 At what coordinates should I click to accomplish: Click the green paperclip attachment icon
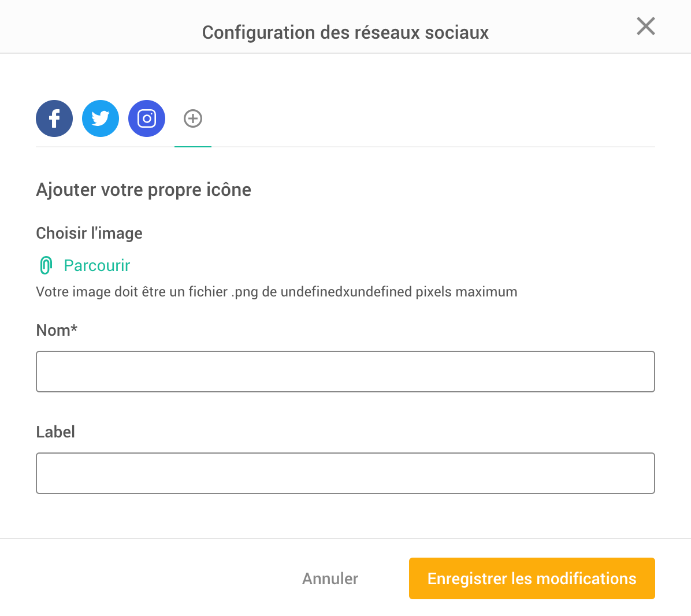(46, 265)
